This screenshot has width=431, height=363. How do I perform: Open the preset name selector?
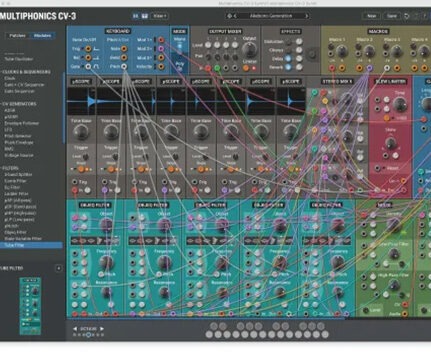point(271,16)
